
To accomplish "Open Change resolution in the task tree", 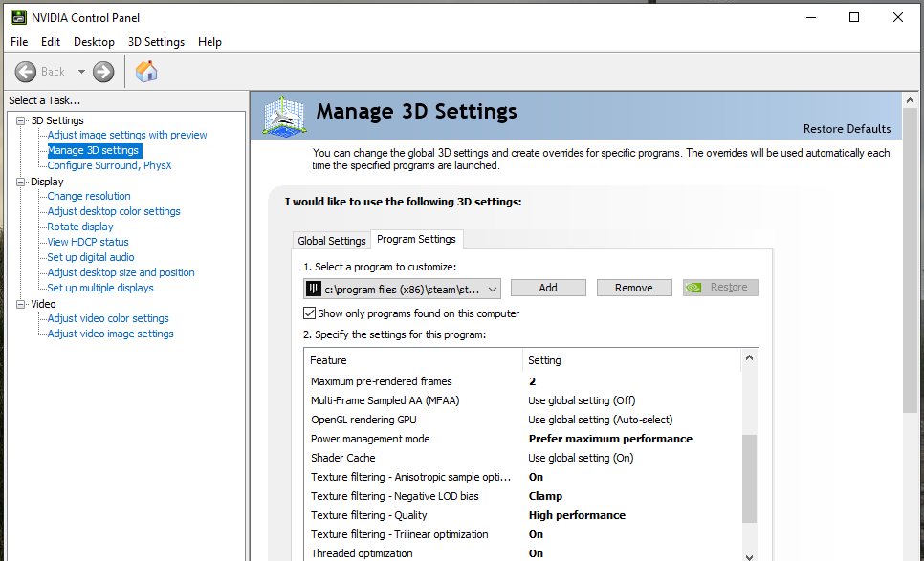I will tap(89, 196).
